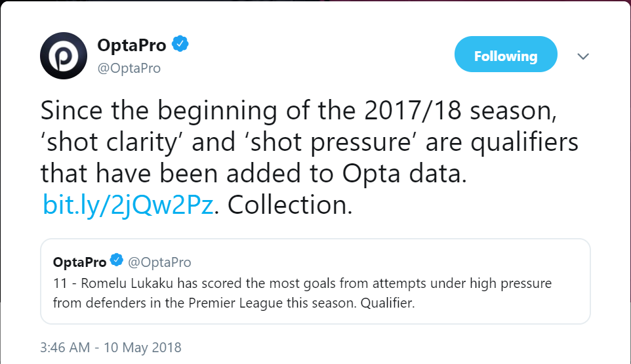Click the number 11 starting the quoted tweet
This screenshot has width=631, height=364.
click(60, 283)
